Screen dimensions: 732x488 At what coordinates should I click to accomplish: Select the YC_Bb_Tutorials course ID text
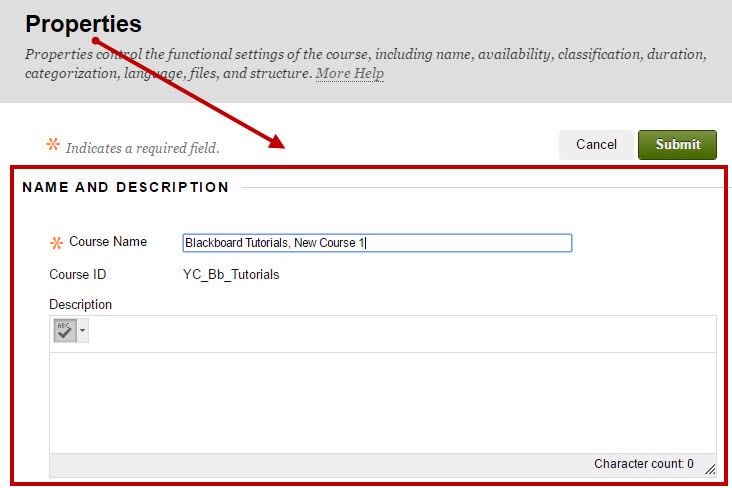231,274
